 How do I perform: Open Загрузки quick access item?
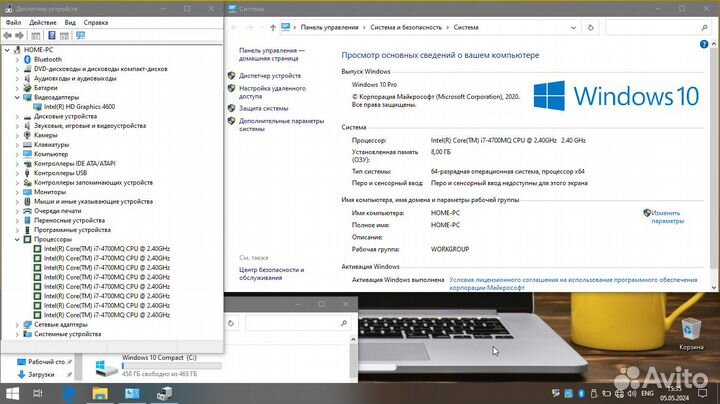(x=41, y=375)
